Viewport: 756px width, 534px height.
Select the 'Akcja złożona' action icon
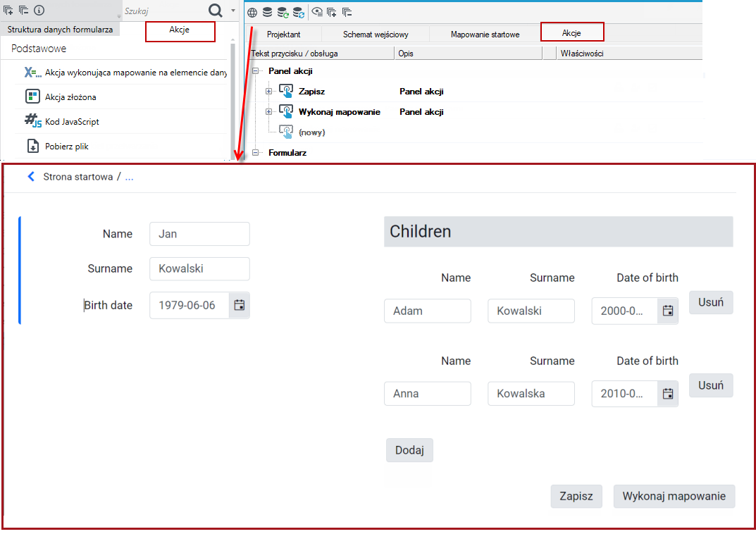point(32,97)
